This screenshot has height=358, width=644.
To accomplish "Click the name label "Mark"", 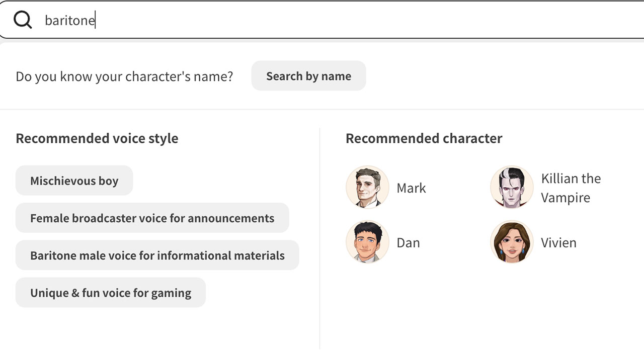I will 411,188.
